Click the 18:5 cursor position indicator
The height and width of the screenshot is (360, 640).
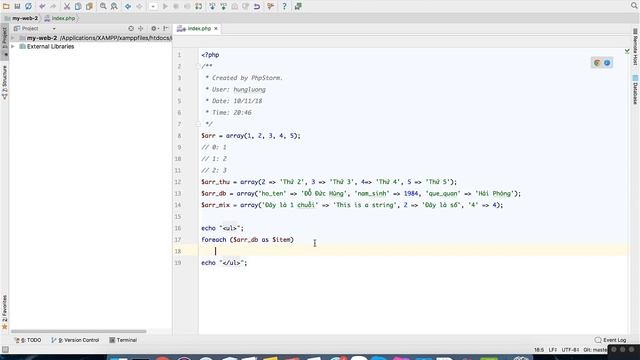[539, 350]
